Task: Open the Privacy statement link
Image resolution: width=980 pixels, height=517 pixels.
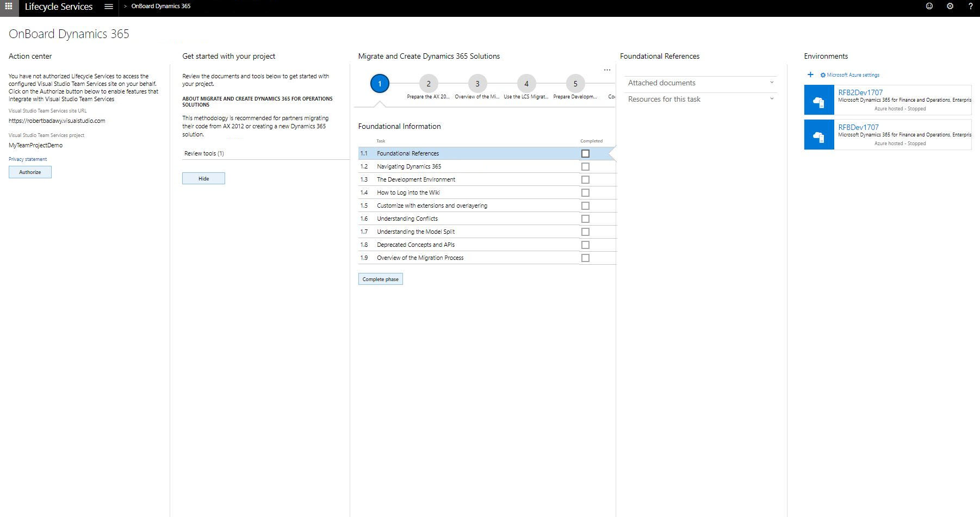Action: pos(27,159)
